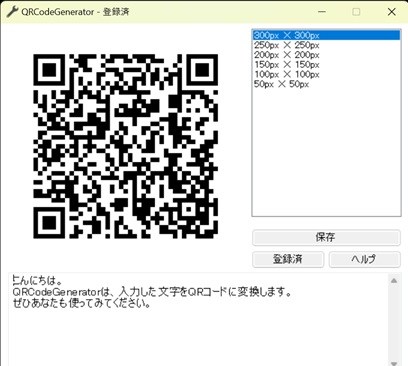Click the text box scrollbar down arrow
Screen dimensions: 408x366
point(394,363)
